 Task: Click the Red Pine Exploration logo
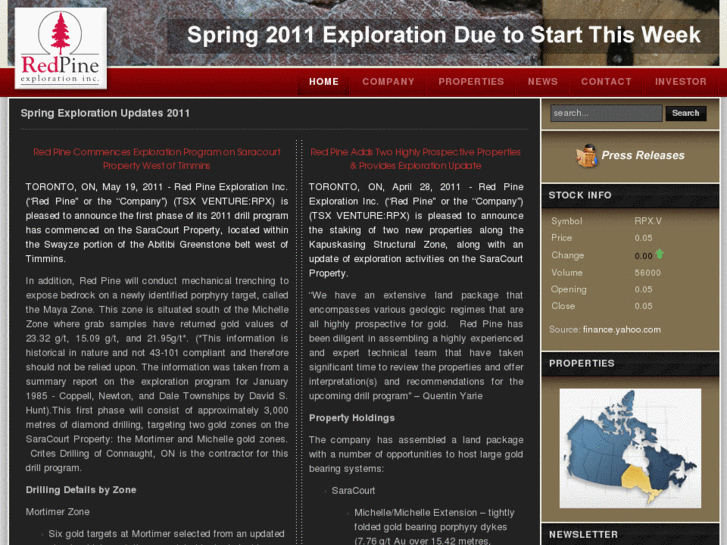pos(61,48)
